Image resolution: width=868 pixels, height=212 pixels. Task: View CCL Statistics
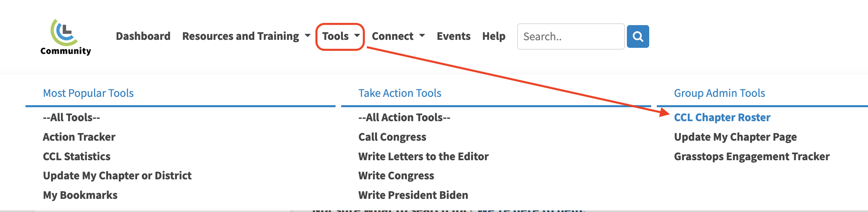click(x=77, y=157)
